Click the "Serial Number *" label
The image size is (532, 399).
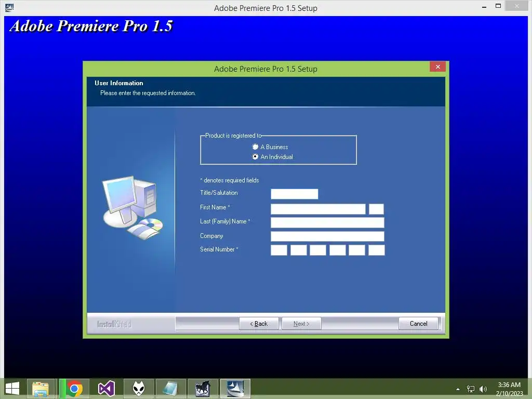[x=219, y=249]
